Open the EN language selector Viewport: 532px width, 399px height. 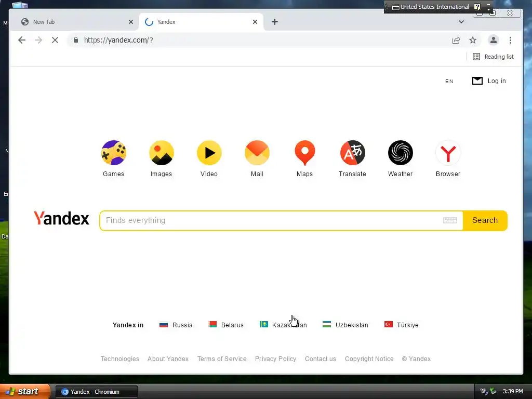(x=449, y=81)
